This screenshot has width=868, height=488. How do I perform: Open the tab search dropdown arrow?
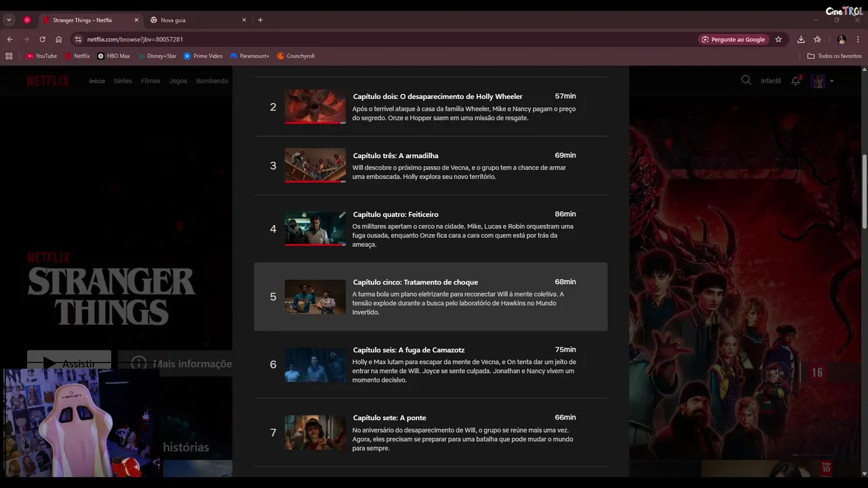point(9,20)
